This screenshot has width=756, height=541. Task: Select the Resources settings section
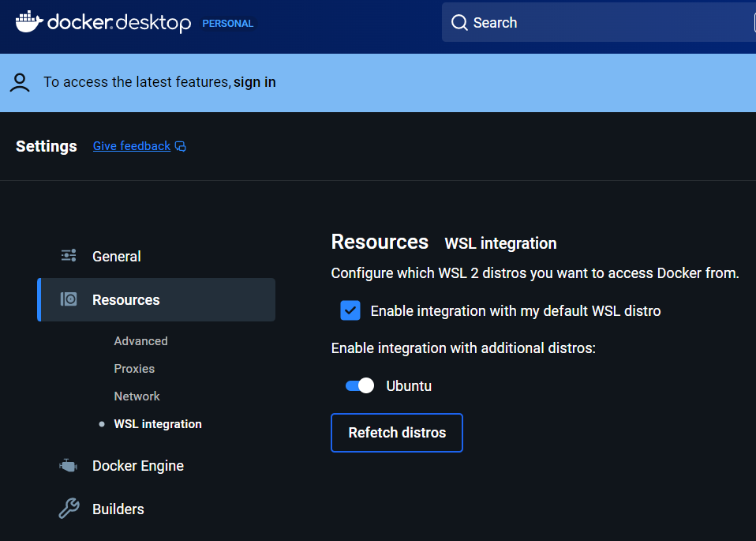156,299
